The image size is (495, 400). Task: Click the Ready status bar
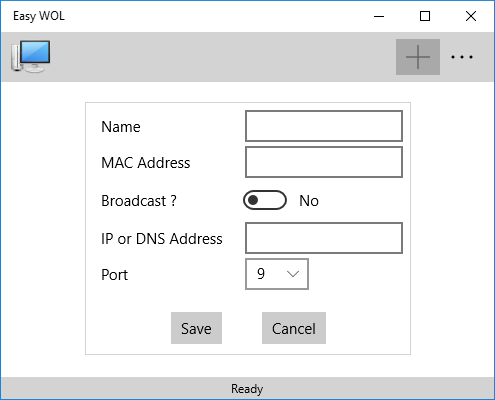pos(247,388)
